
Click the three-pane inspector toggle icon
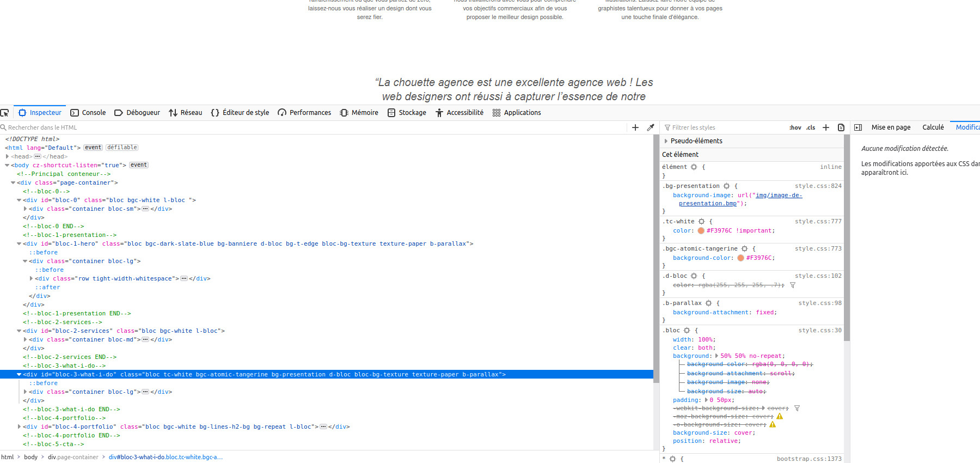pos(858,127)
